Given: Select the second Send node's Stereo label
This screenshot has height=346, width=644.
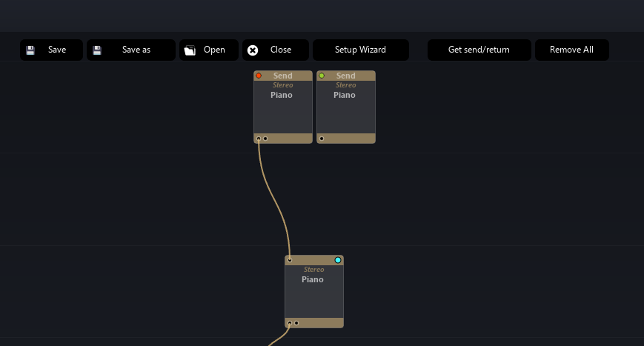Looking at the screenshot, I should [345, 85].
